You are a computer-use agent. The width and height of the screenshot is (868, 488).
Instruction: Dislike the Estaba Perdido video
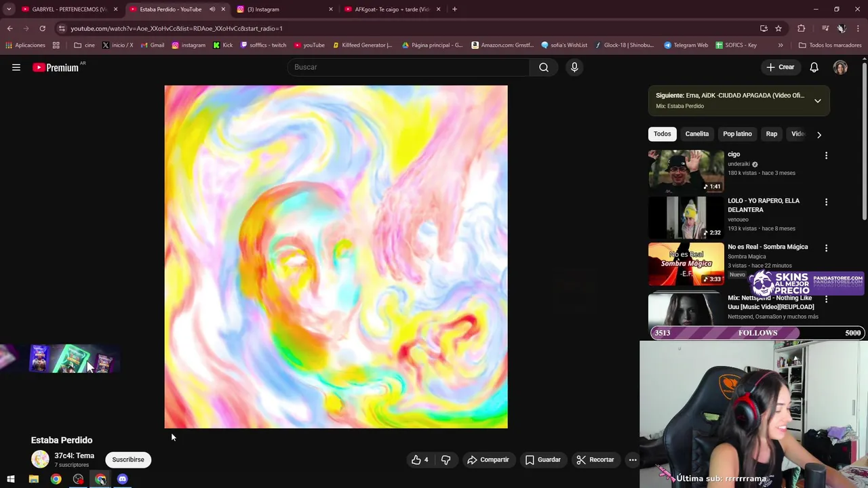point(446,460)
